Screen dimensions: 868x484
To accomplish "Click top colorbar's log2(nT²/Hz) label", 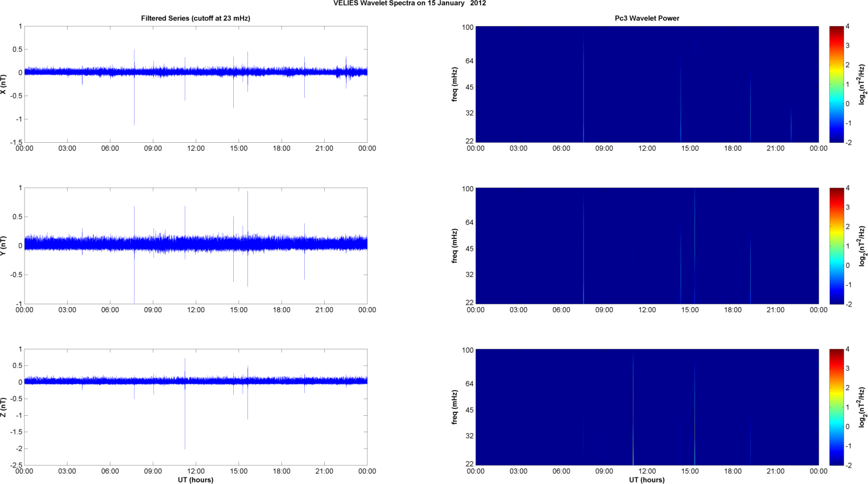I will [x=862, y=84].
